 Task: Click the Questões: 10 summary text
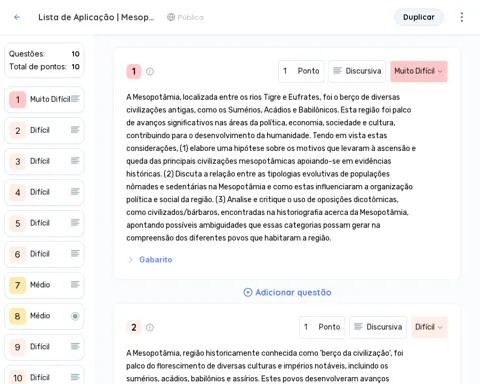(44, 54)
